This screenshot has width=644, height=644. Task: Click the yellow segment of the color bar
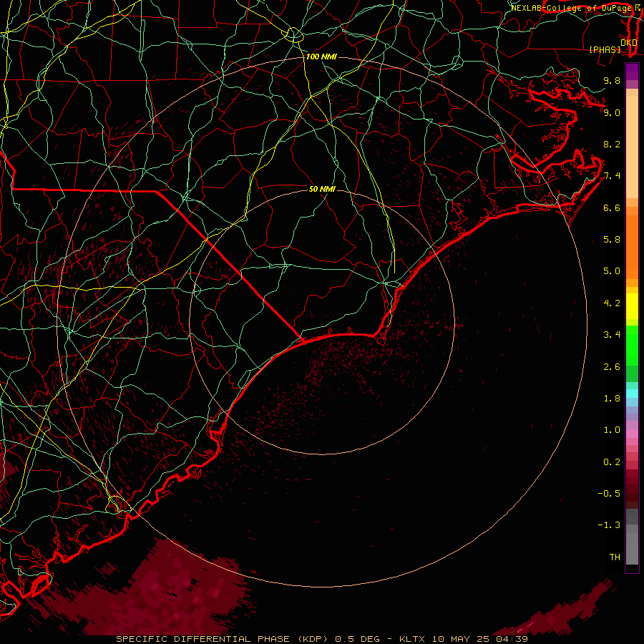point(632,306)
